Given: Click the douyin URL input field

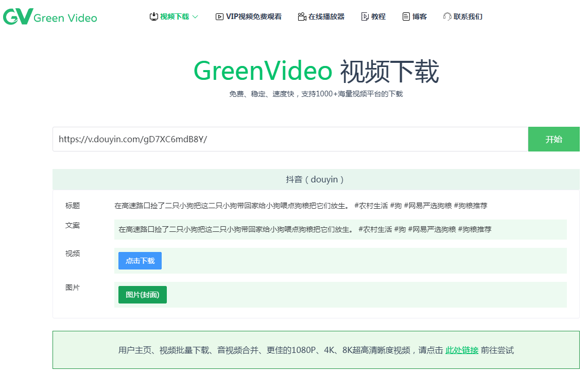Looking at the screenshot, I should point(288,139).
